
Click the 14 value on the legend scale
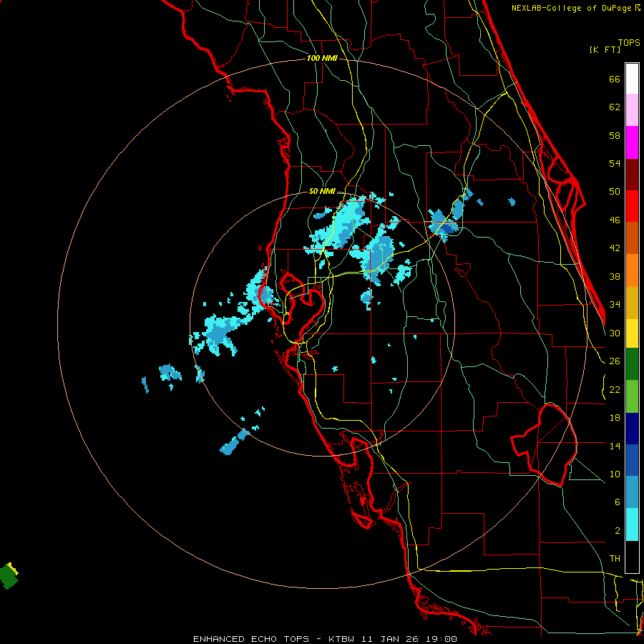[x=615, y=446]
